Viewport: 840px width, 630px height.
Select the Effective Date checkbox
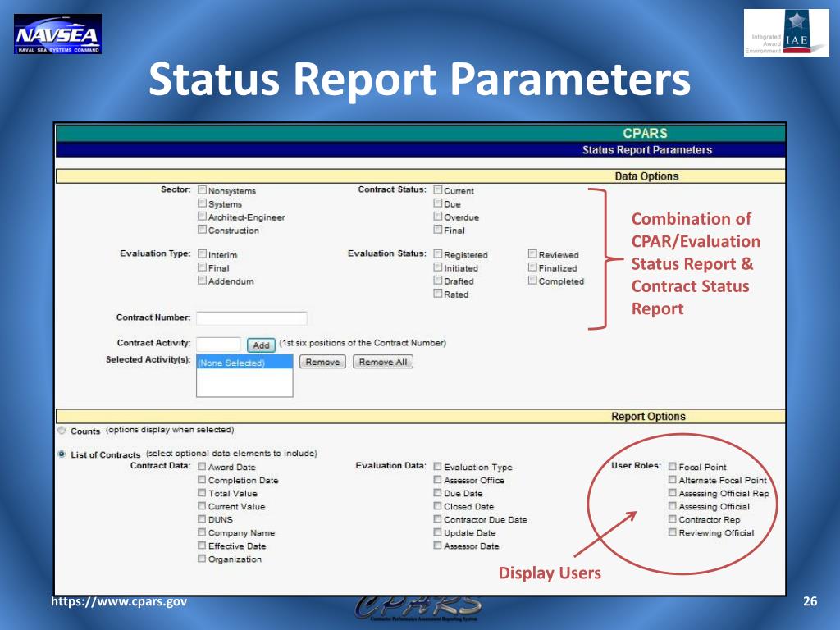click(202, 546)
